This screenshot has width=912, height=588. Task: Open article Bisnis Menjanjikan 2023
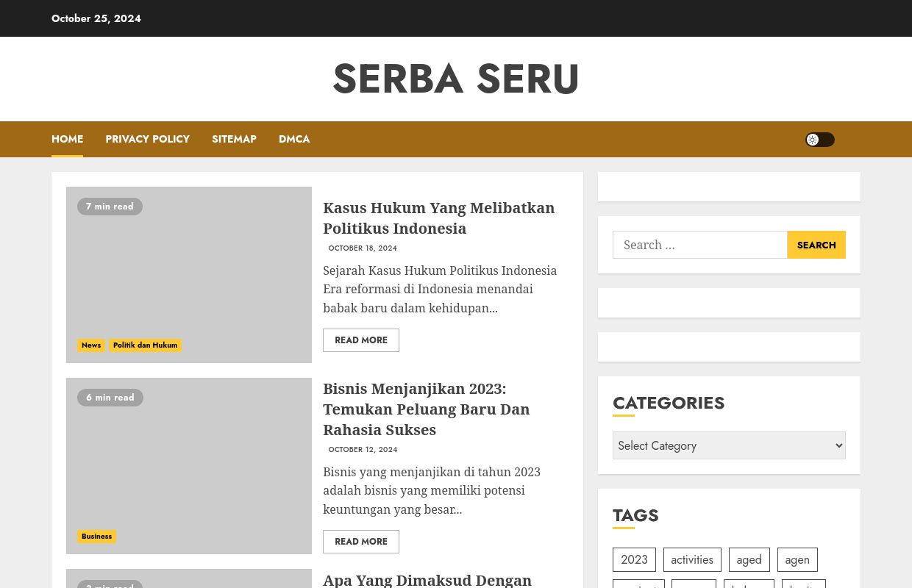coord(427,409)
